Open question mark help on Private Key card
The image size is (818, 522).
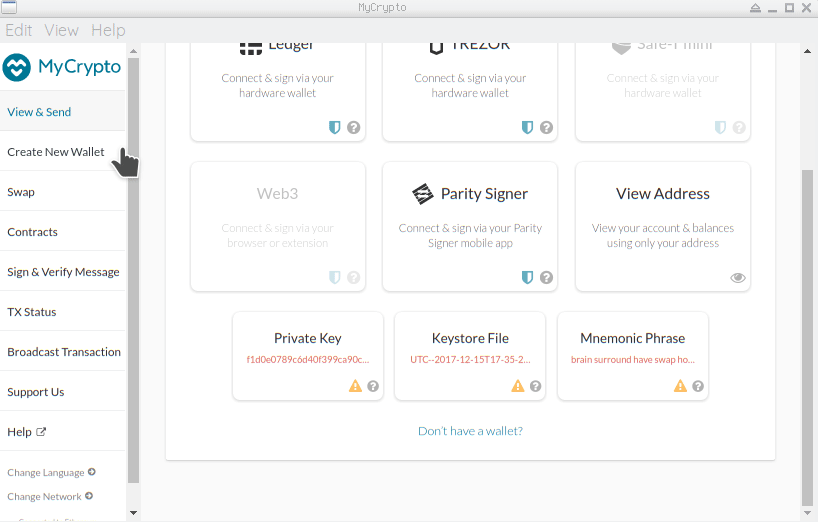tap(373, 386)
